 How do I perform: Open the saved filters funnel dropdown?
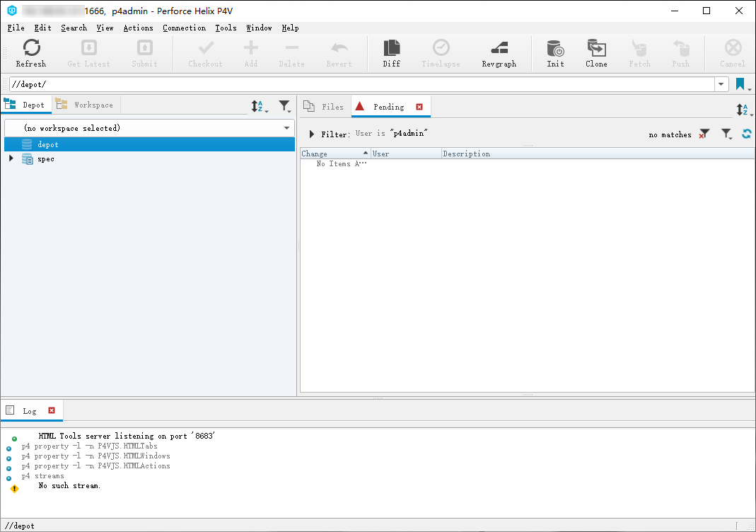pyautogui.click(x=726, y=134)
